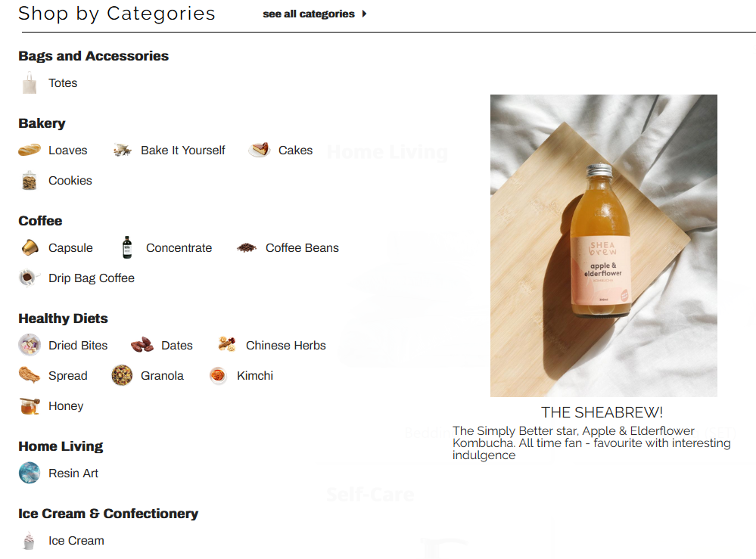Go to Drip Bag Coffee category

click(91, 278)
